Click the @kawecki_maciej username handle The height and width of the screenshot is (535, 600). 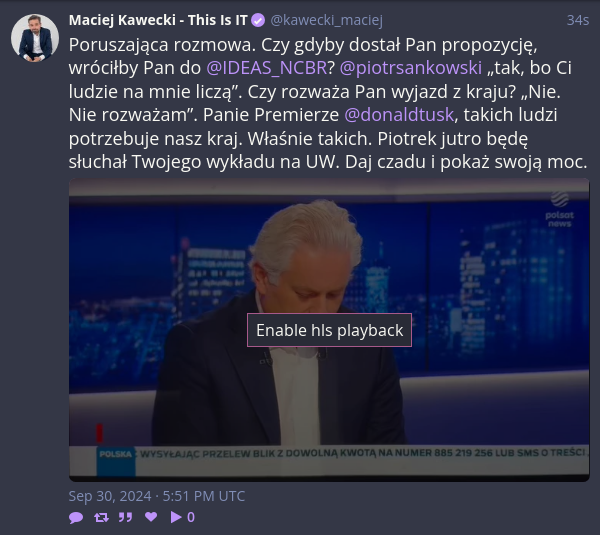coord(326,20)
